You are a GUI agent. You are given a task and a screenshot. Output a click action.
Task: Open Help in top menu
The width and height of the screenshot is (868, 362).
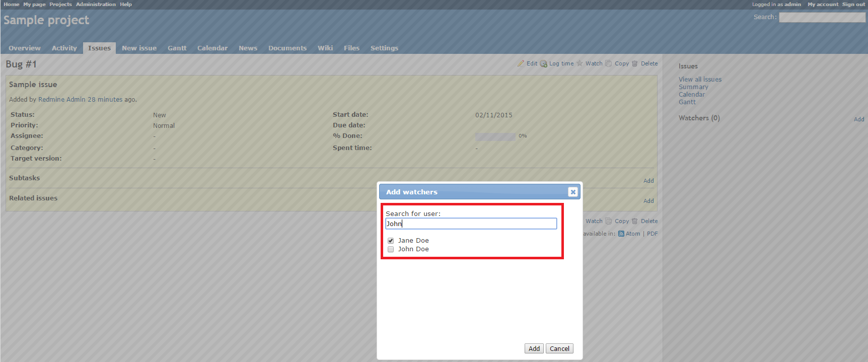click(x=126, y=4)
